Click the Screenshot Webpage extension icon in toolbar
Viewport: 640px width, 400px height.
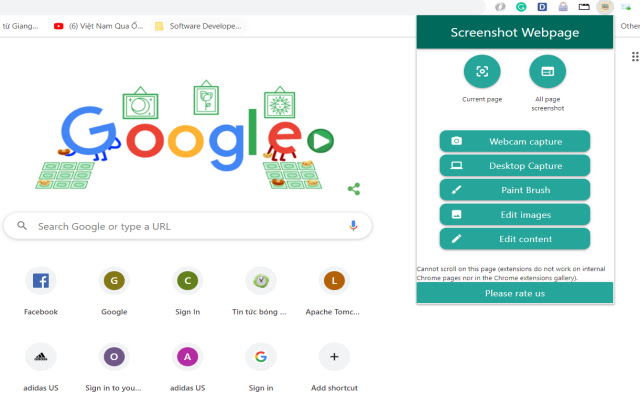pos(605,7)
